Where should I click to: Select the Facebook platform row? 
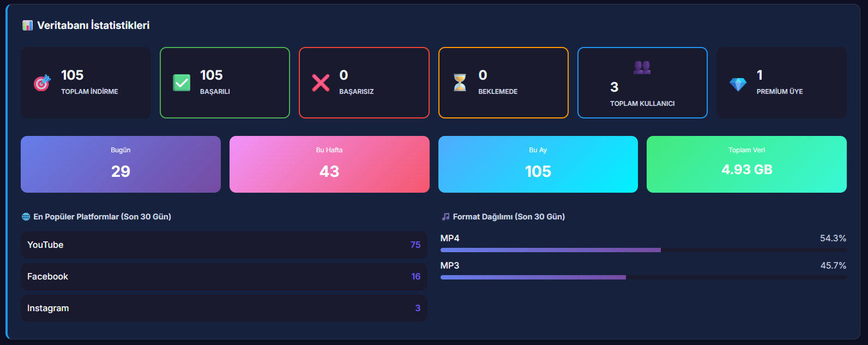click(x=224, y=277)
